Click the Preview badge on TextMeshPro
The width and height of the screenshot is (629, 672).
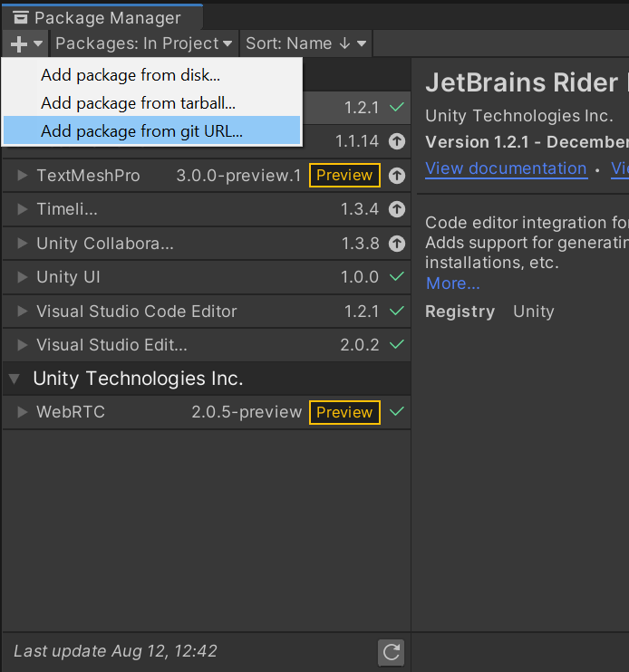click(344, 176)
